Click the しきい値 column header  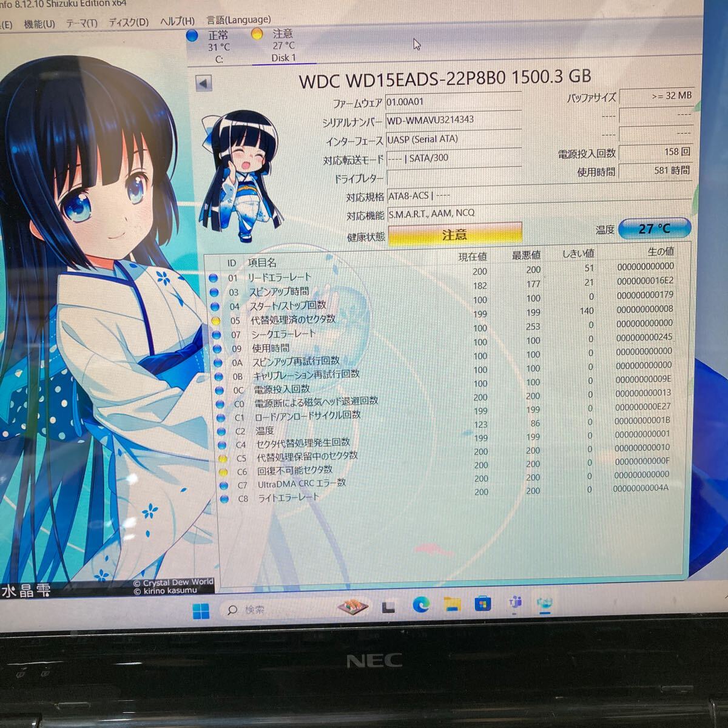(x=578, y=253)
